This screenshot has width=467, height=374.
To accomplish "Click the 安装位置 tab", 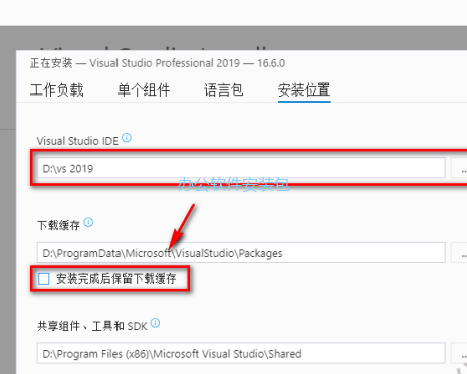I will point(304,90).
